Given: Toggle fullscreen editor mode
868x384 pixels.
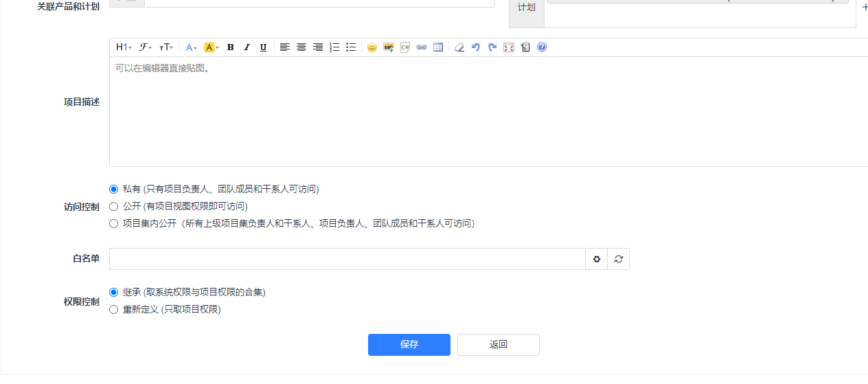Looking at the screenshot, I should (509, 47).
